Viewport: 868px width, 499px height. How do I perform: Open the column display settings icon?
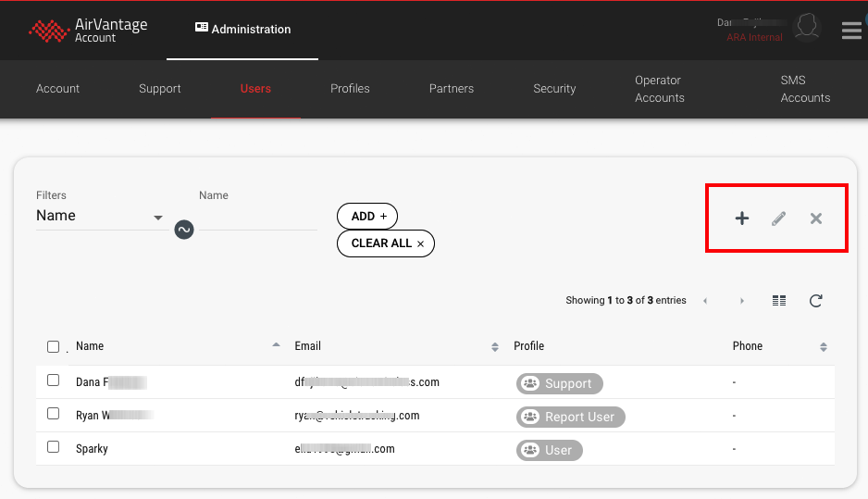[x=779, y=301]
